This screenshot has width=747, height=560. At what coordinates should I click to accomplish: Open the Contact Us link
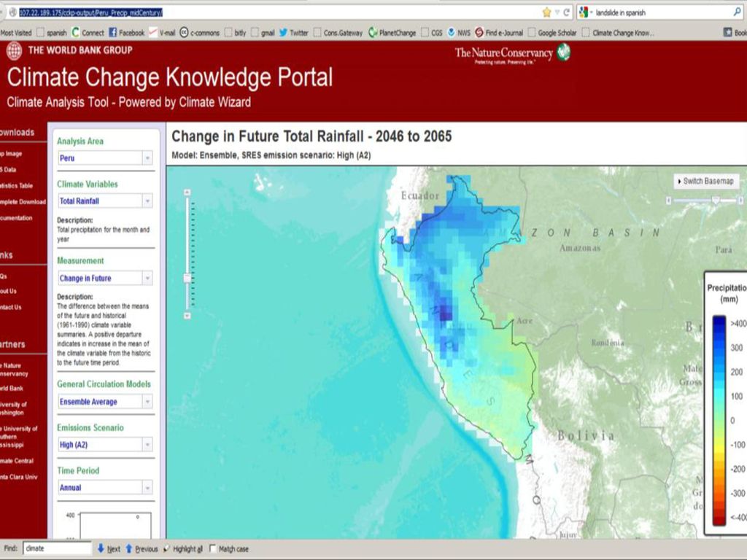pos(10,307)
